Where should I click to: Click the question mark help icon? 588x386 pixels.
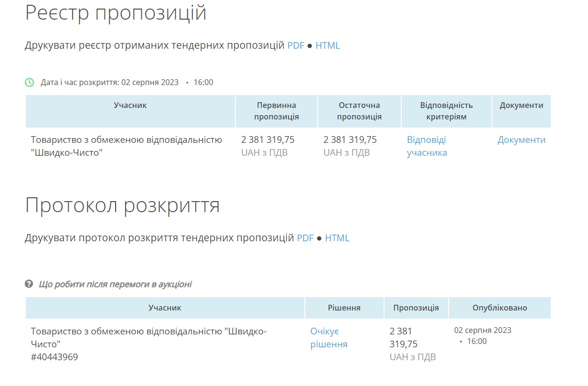point(29,284)
